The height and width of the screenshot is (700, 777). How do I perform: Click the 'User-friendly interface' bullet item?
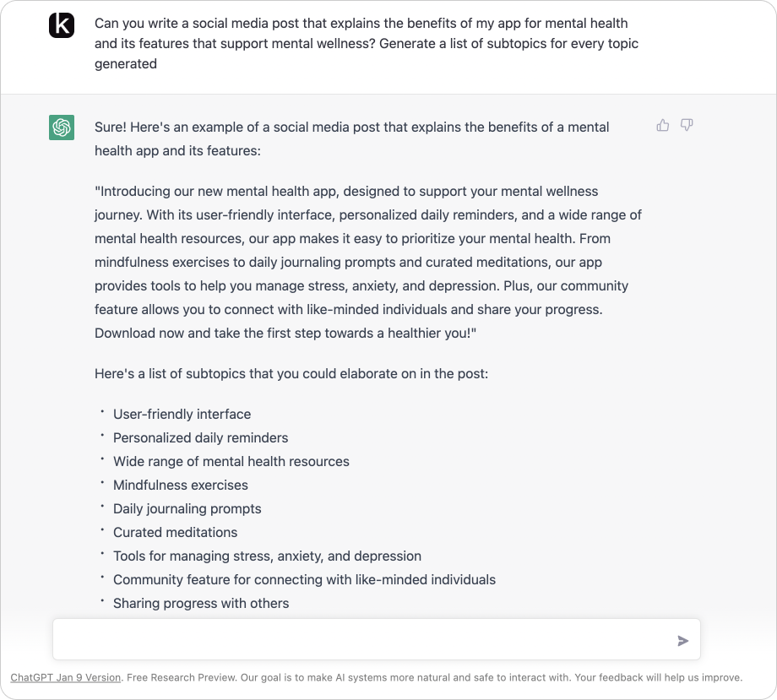(182, 414)
